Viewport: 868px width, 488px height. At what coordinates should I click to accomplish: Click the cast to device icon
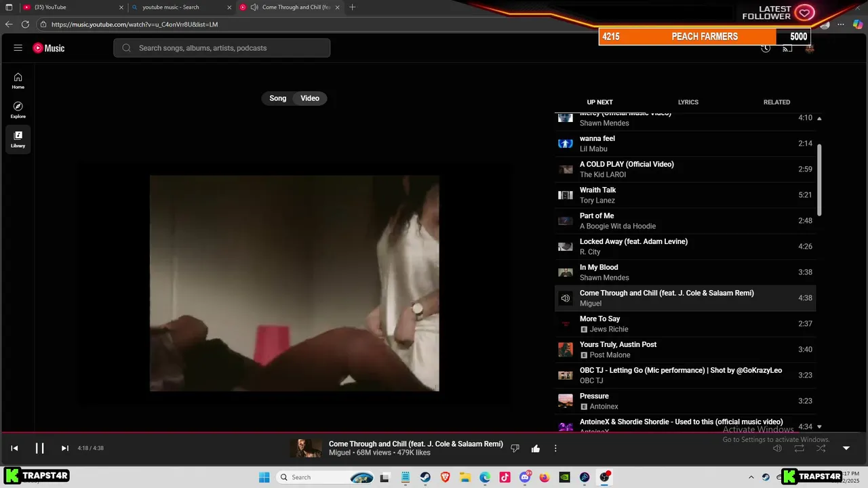click(787, 48)
